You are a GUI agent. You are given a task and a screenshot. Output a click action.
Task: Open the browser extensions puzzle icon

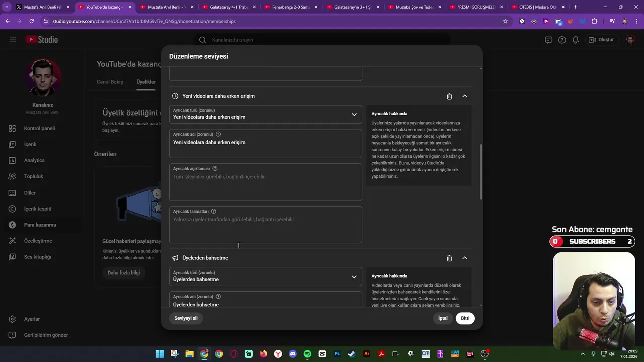595,21
